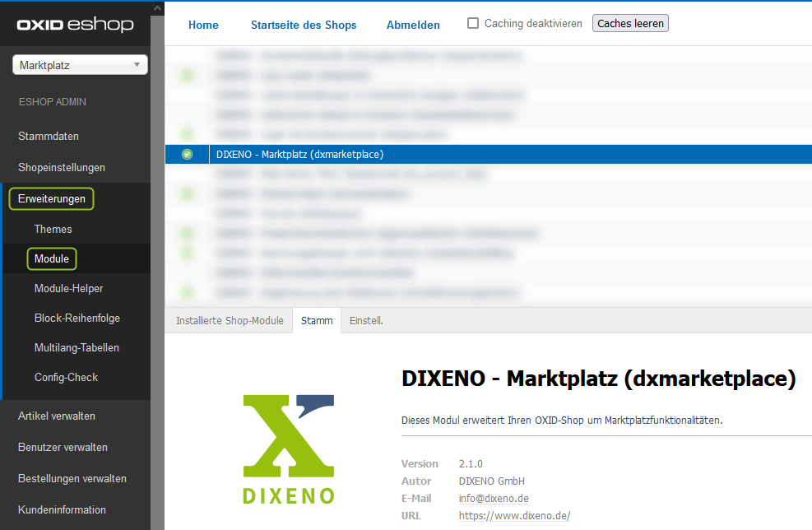
Task: Go to Home link
Action: point(203,25)
